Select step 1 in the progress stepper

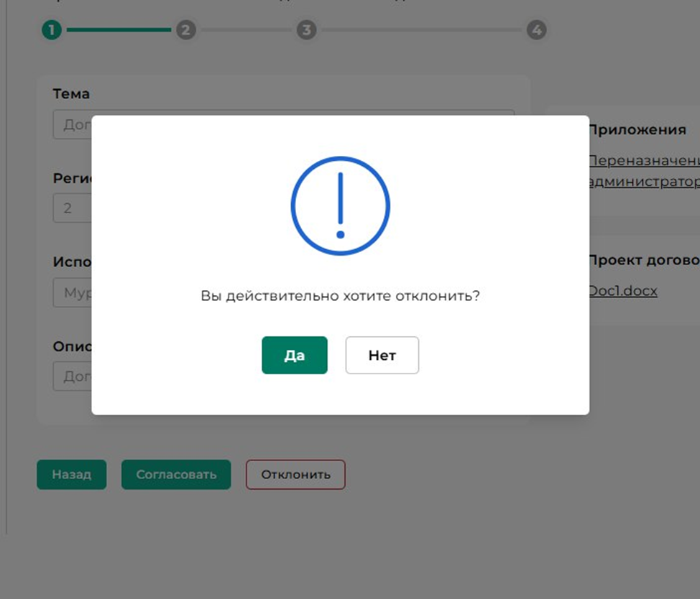pyautogui.click(x=52, y=30)
